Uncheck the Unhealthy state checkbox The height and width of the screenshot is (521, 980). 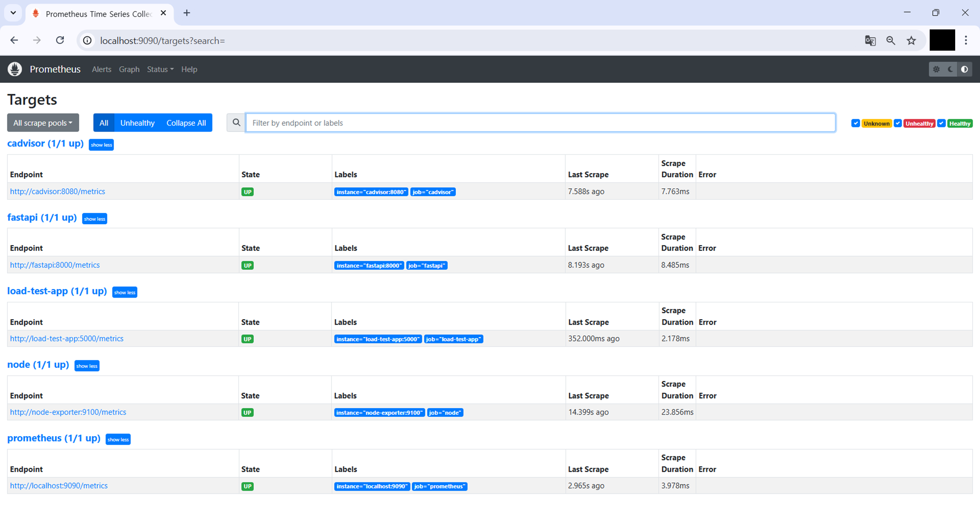pos(898,123)
